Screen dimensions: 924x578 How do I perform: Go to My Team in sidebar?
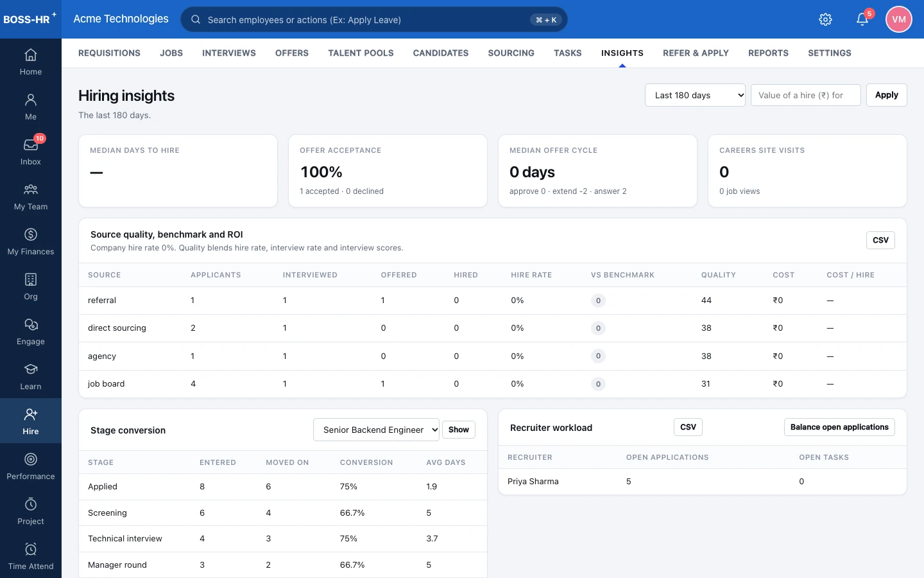[31, 197]
